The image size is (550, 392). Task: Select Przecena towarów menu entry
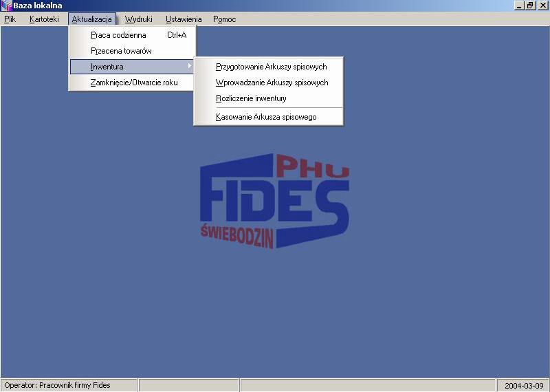[132, 51]
